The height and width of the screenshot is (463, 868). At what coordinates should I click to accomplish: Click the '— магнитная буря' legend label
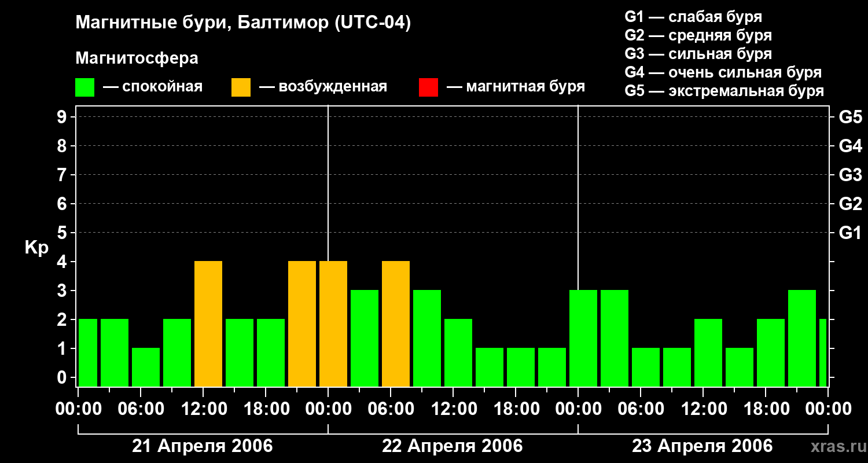click(x=516, y=87)
